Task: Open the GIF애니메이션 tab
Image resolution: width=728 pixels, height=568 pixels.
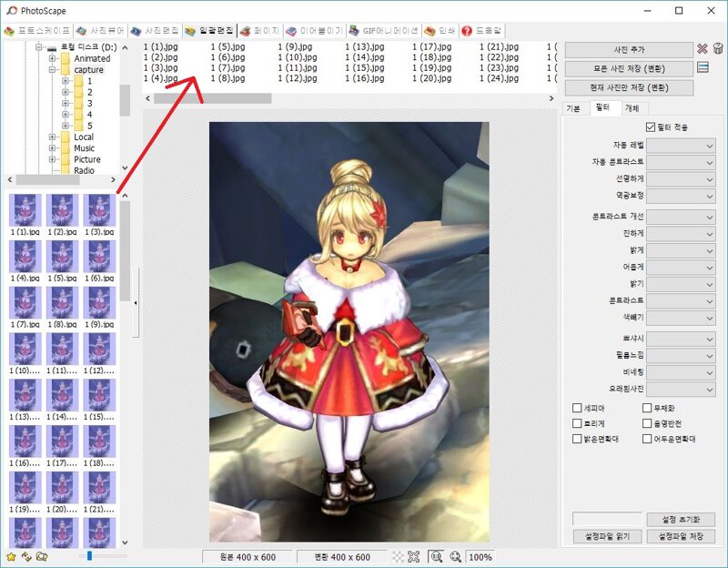Action: [x=383, y=31]
